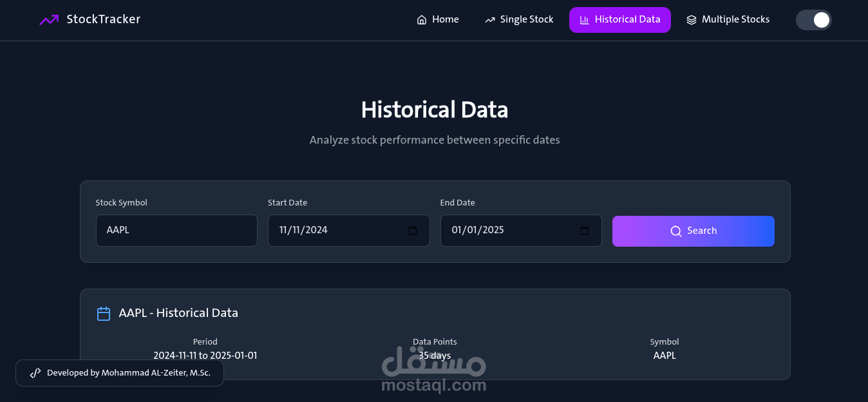The height and width of the screenshot is (402, 868).
Task: Open the Single Stock page
Action: pos(519,20)
